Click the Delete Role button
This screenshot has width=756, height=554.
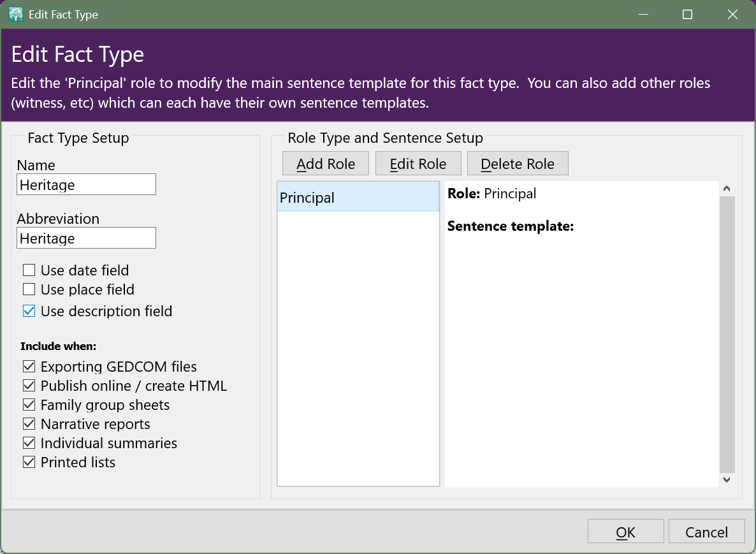click(518, 163)
